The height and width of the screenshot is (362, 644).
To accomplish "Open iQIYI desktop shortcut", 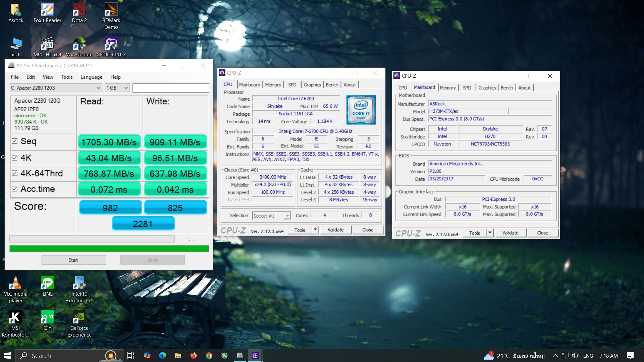I will (x=47, y=320).
